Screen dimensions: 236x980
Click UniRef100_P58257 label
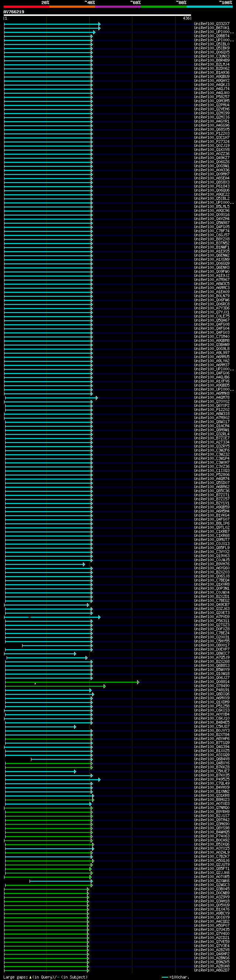(212, 97)
